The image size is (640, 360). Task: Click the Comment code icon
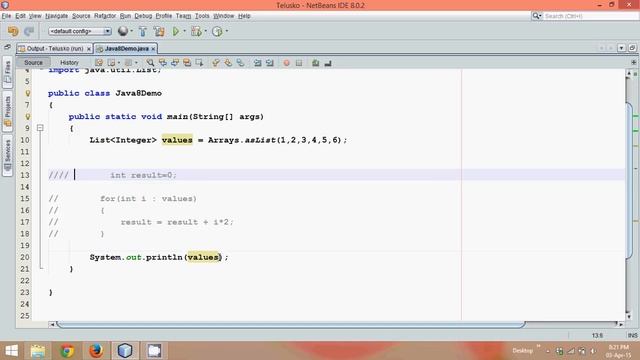[316, 63]
